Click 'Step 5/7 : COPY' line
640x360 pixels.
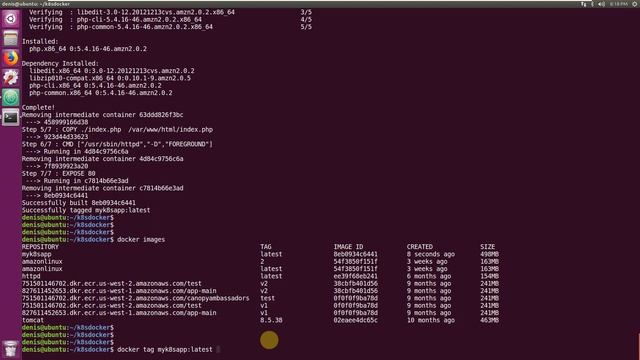tap(118, 129)
